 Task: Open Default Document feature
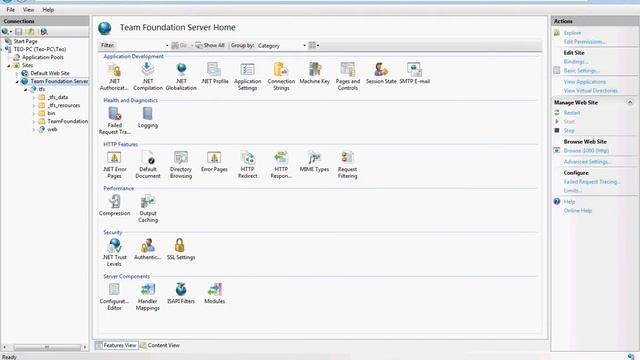point(148,164)
